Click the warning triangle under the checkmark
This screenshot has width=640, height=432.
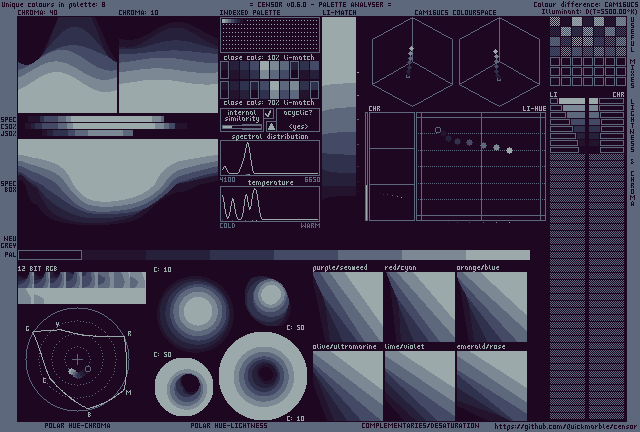point(271,126)
